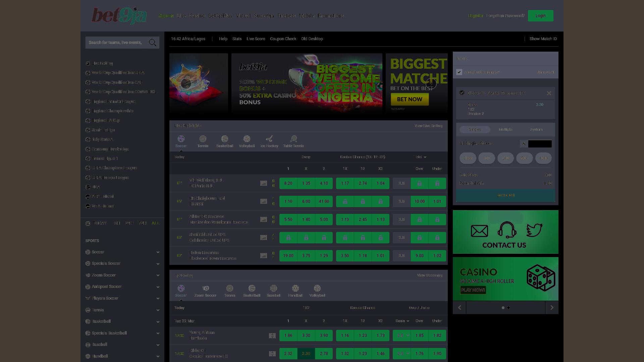Screen dimensions: 644x362
Task: Click the search magnifier icon
Action: [x=153, y=43]
